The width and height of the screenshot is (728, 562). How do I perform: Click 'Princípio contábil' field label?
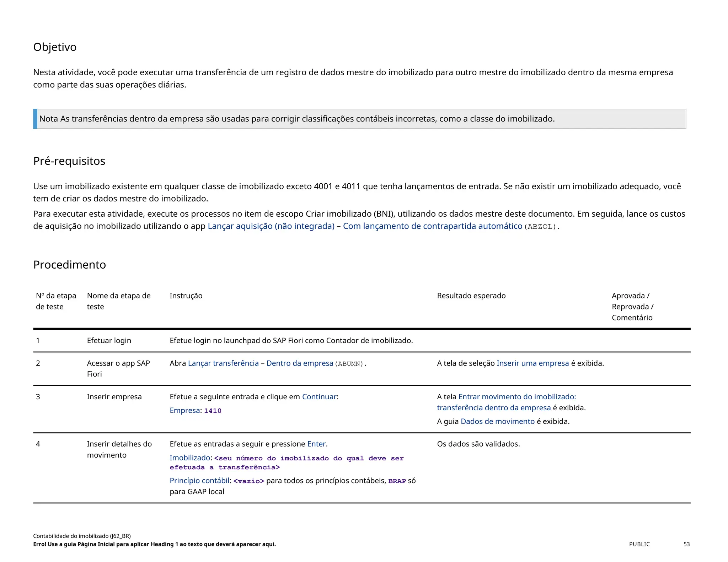(x=199, y=481)
